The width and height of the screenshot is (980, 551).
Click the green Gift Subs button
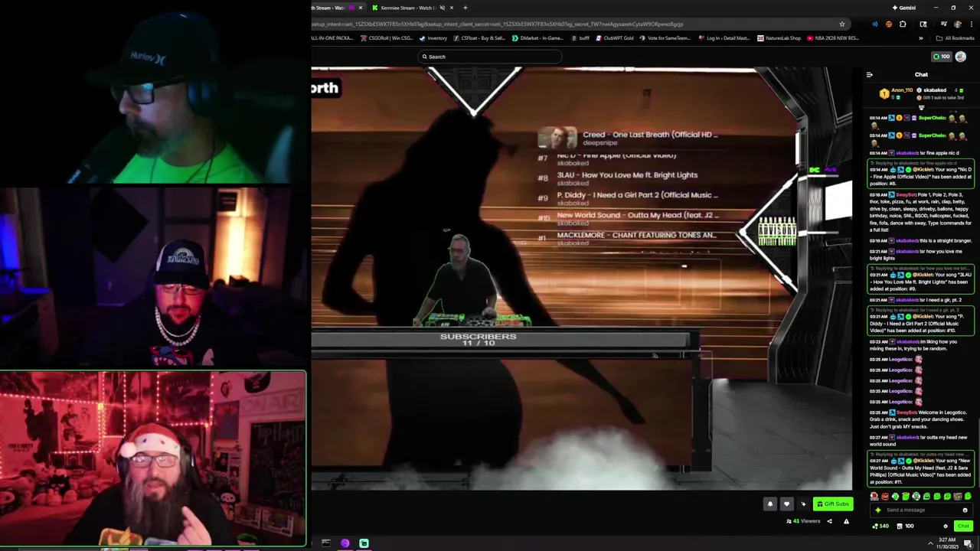point(833,504)
